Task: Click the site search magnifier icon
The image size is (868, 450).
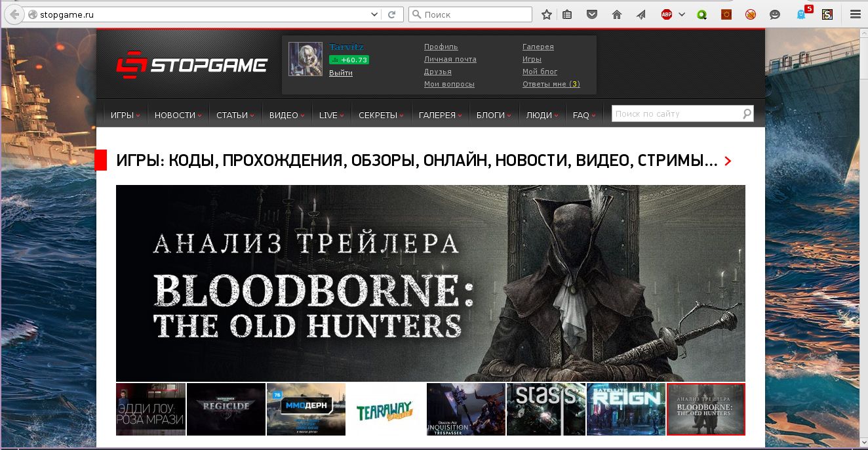Action: (747, 113)
